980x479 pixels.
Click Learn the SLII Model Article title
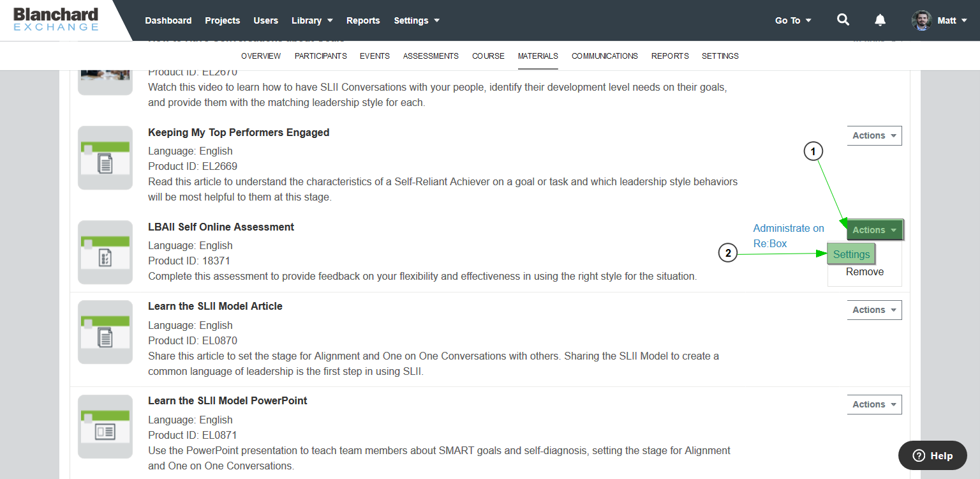(215, 306)
